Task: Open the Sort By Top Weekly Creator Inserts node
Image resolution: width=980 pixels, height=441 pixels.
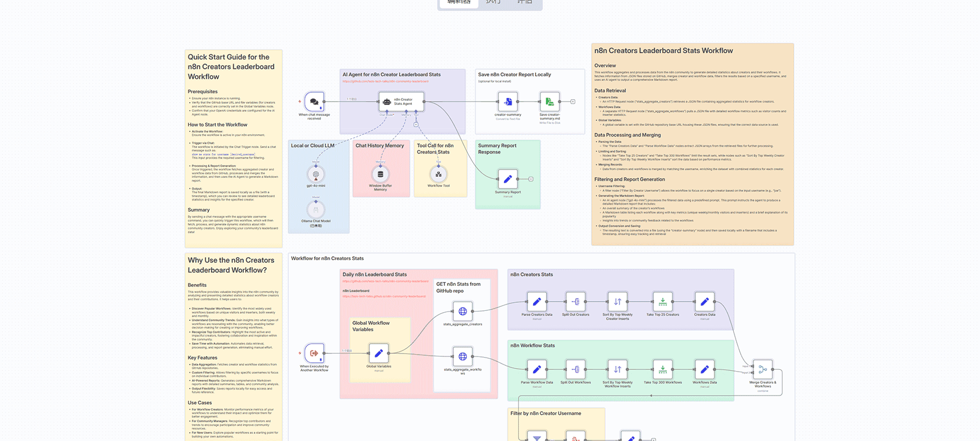Action: click(x=617, y=302)
